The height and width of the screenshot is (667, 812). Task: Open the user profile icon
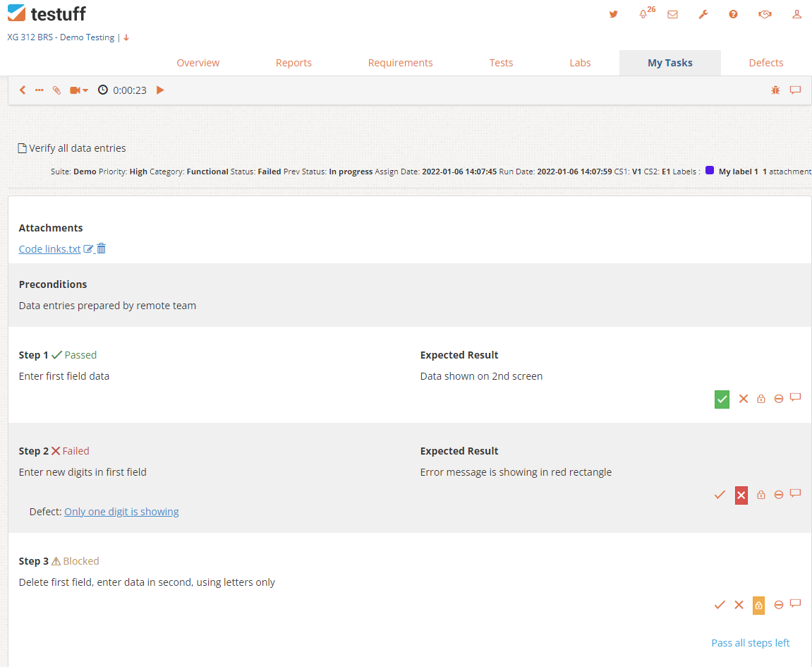[x=796, y=15]
